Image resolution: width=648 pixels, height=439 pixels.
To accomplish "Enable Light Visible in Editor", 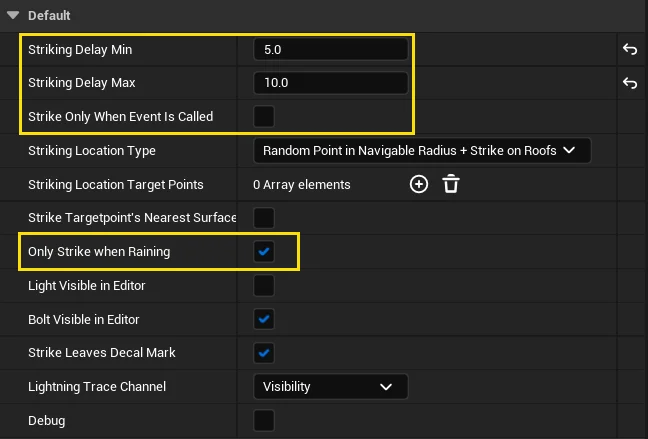I will pyautogui.click(x=264, y=286).
